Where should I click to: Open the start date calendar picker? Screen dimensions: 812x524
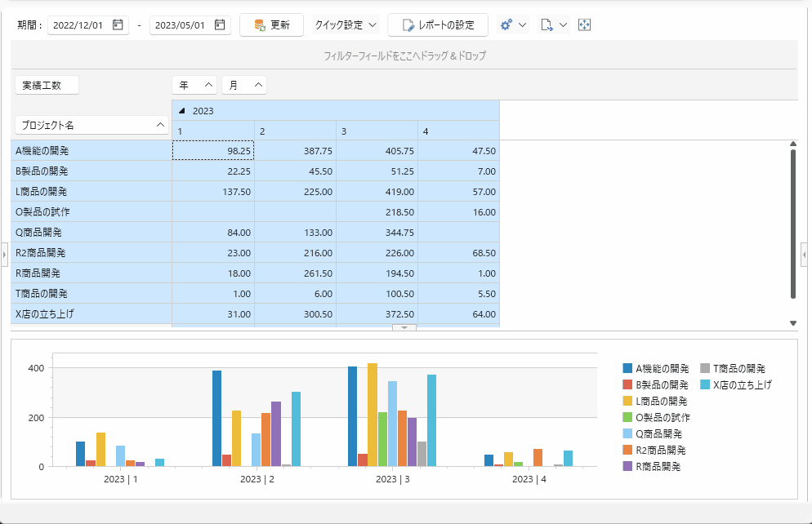coord(118,25)
